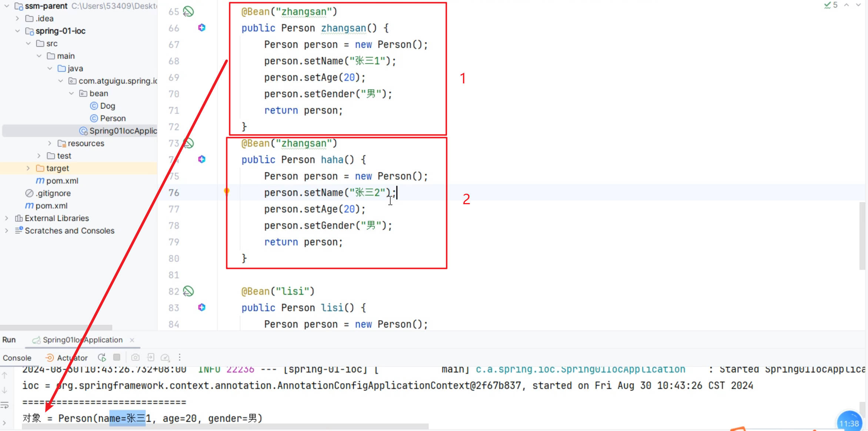Close the Spring01IocApplication run tab
This screenshot has width=868, height=431.
click(x=132, y=340)
